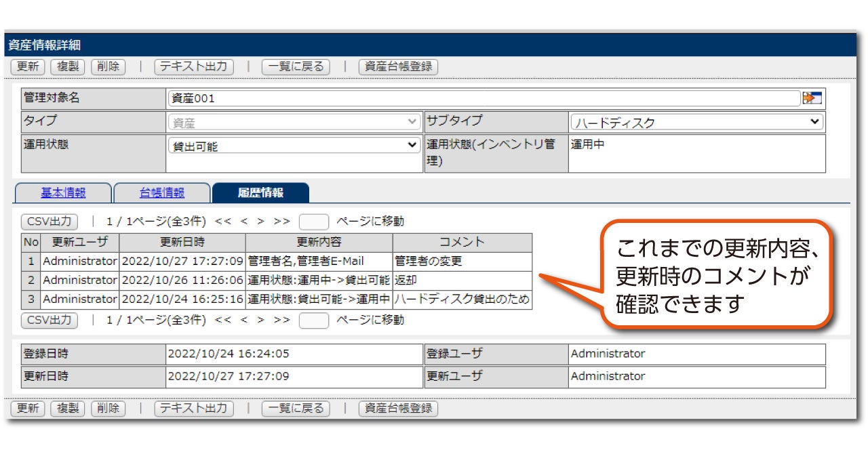Click the top 削除 button
This screenshot has width=868, height=454.
coord(108,66)
